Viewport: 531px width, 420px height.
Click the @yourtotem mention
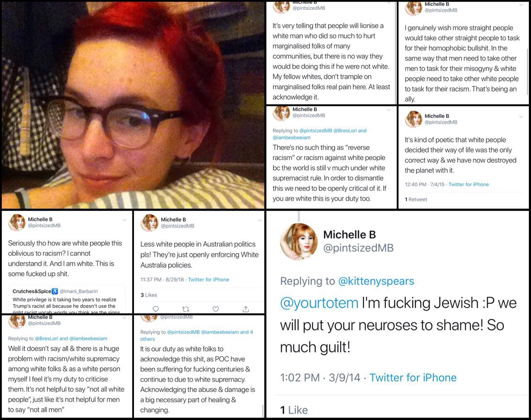(319, 303)
